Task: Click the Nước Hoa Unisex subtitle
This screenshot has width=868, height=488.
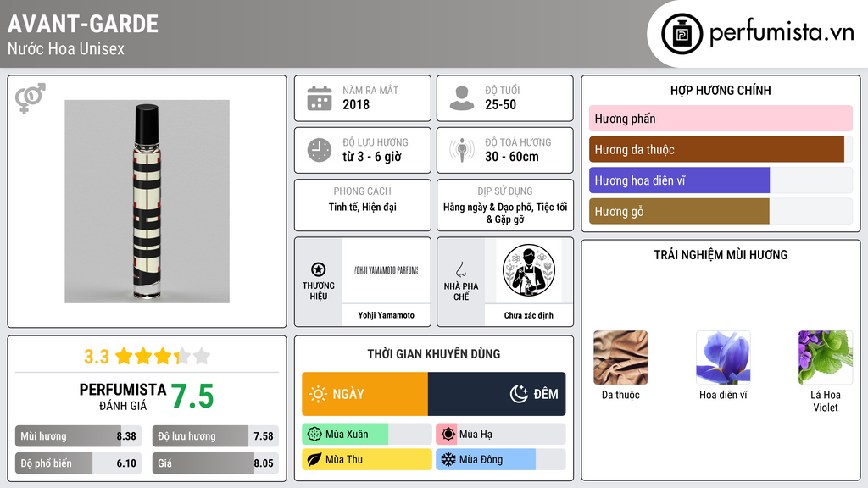Action: click(x=66, y=48)
